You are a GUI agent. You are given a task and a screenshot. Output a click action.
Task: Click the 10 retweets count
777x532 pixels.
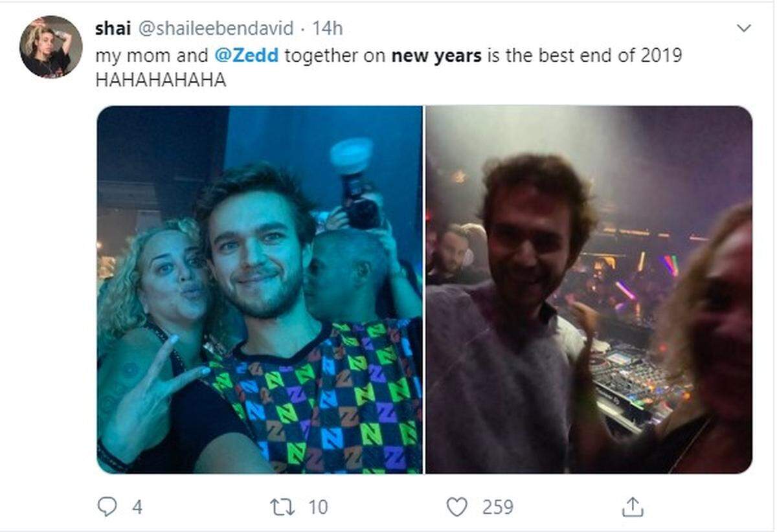click(x=318, y=507)
